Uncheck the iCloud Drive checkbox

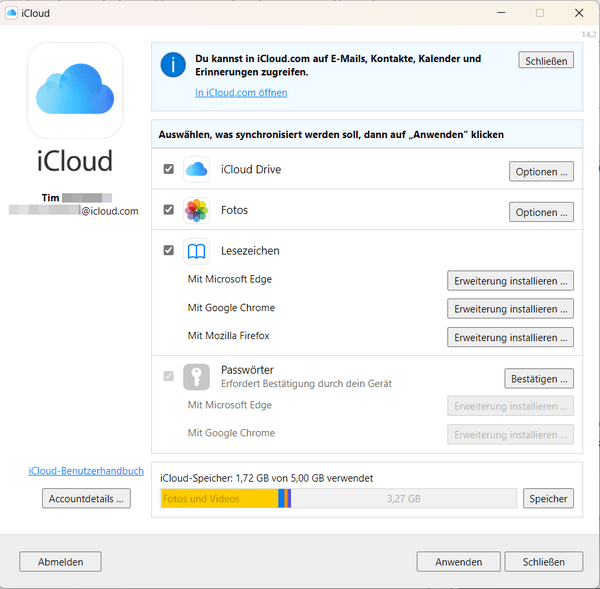click(168, 169)
